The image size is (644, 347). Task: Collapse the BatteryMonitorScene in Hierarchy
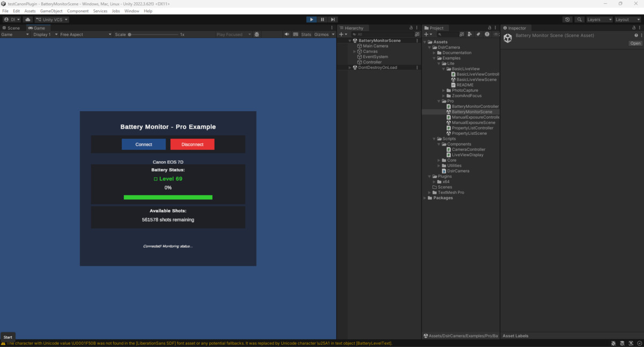[350, 41]
